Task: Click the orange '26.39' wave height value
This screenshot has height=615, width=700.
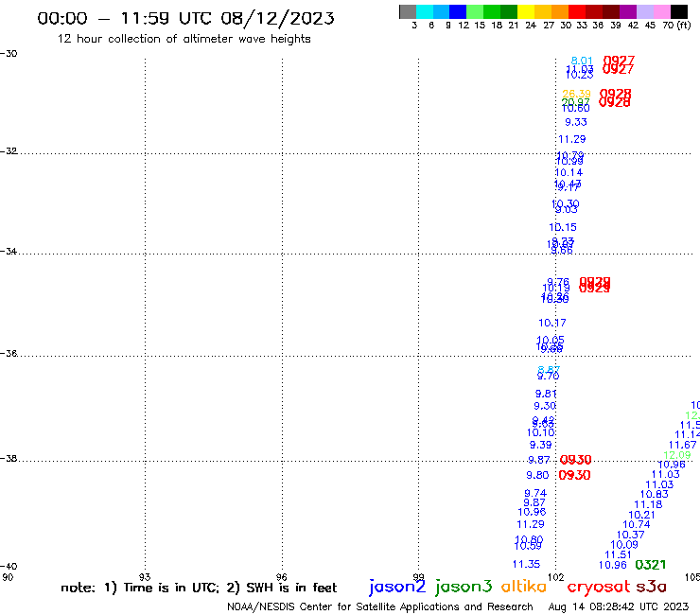Action: pyautogui.click(x=576, y=94)
